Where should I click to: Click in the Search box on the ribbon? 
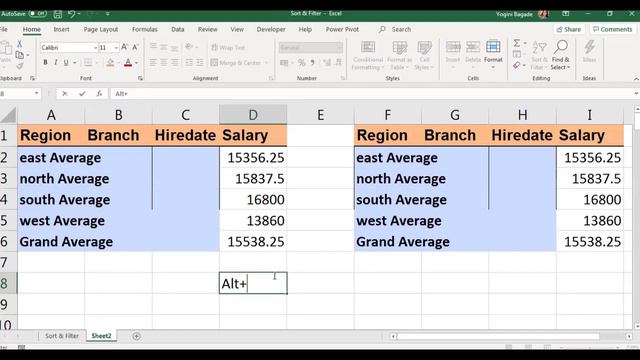pos(401,29)
